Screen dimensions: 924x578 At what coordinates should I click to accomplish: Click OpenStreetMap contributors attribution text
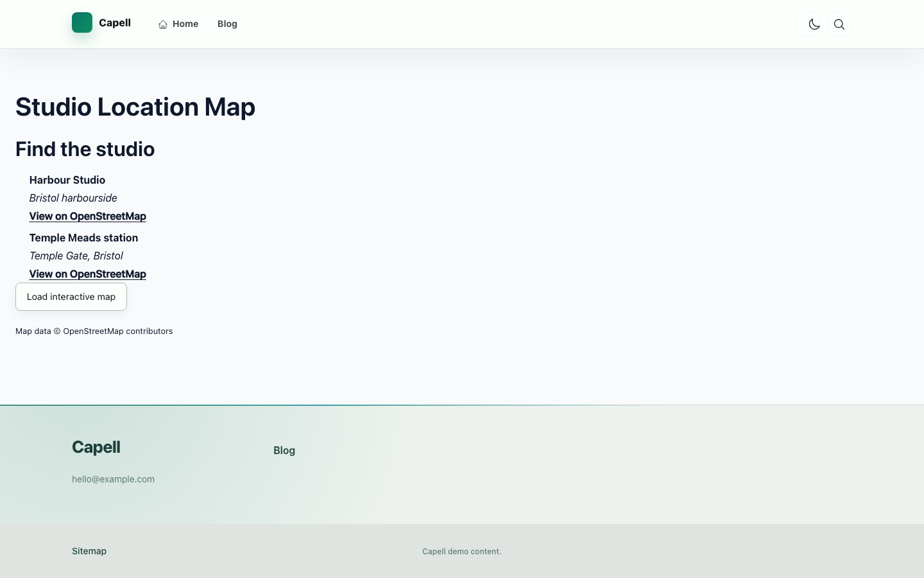[94, 331]
